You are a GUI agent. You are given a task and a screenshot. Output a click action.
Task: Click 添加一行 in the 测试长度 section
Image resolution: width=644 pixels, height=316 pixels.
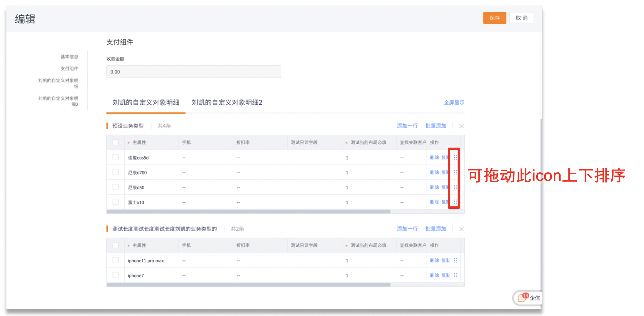pyautogui.click(x=407, y=229)
